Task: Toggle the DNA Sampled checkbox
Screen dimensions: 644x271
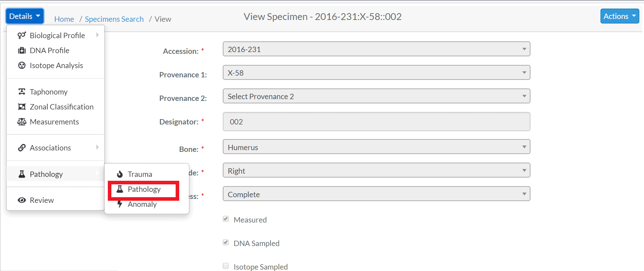Action: (226, 242)
